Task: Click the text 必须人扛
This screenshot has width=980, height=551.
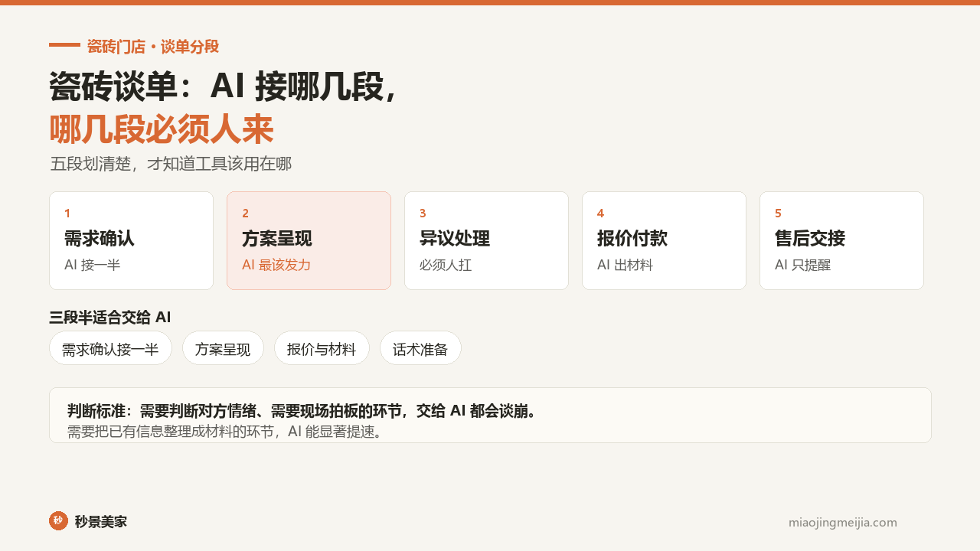Action: [446, 266]
